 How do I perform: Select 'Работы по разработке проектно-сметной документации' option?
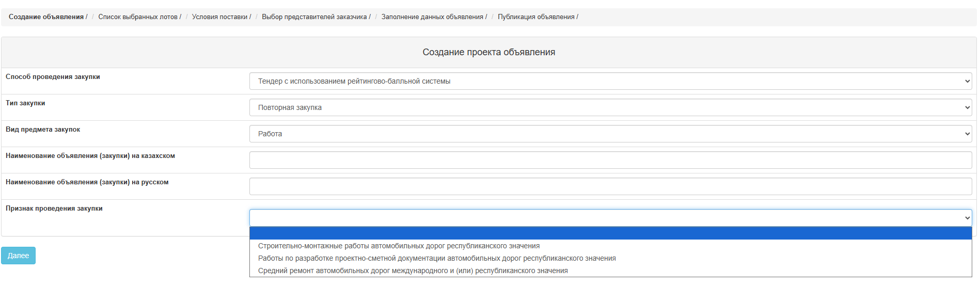[x=437, y=259]
